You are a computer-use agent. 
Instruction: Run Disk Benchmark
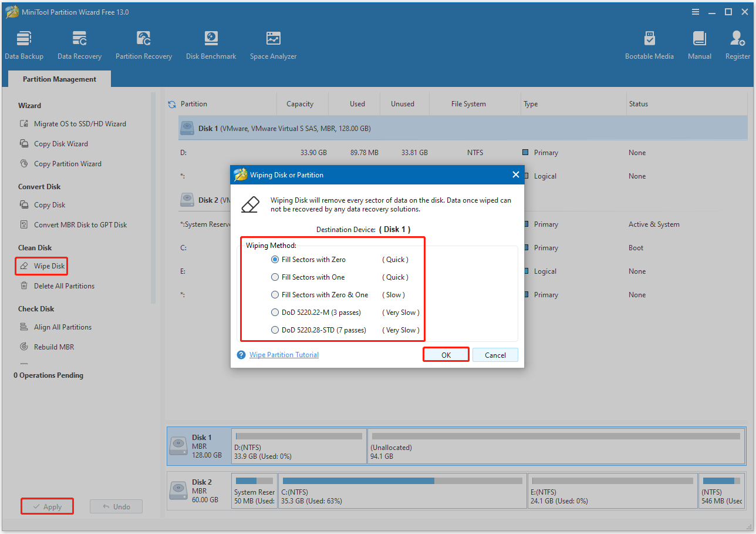click(x=211, y=44)
